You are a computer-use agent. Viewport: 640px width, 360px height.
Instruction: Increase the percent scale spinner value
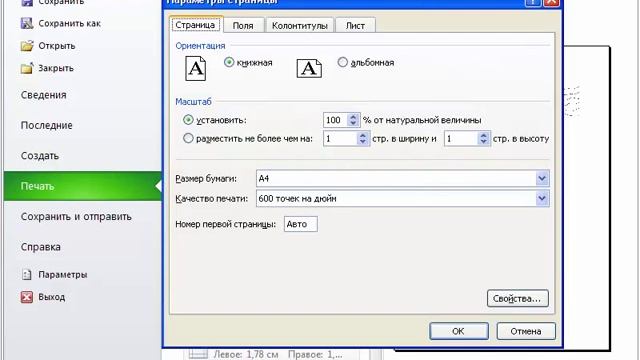tap(353, 117)
